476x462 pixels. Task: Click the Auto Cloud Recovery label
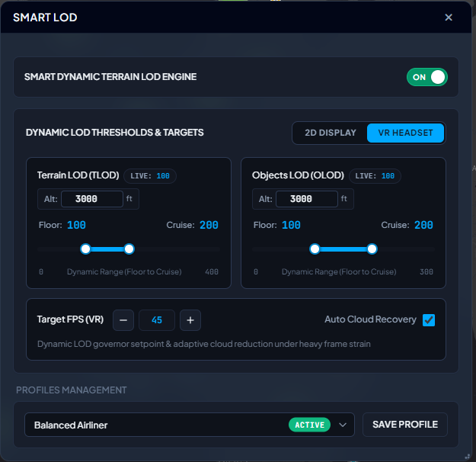pos(370,319)
